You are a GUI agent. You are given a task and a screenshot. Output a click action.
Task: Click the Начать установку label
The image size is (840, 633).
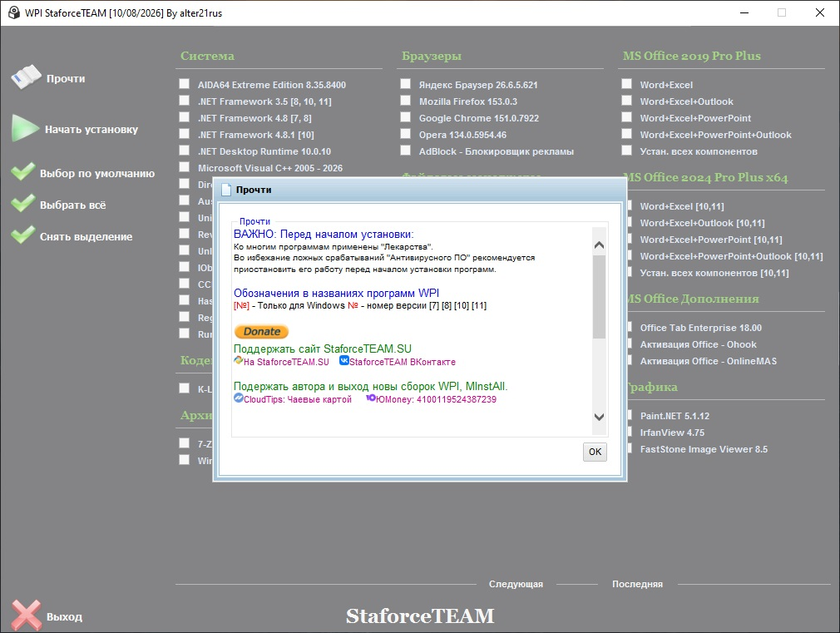coord(91,129)
